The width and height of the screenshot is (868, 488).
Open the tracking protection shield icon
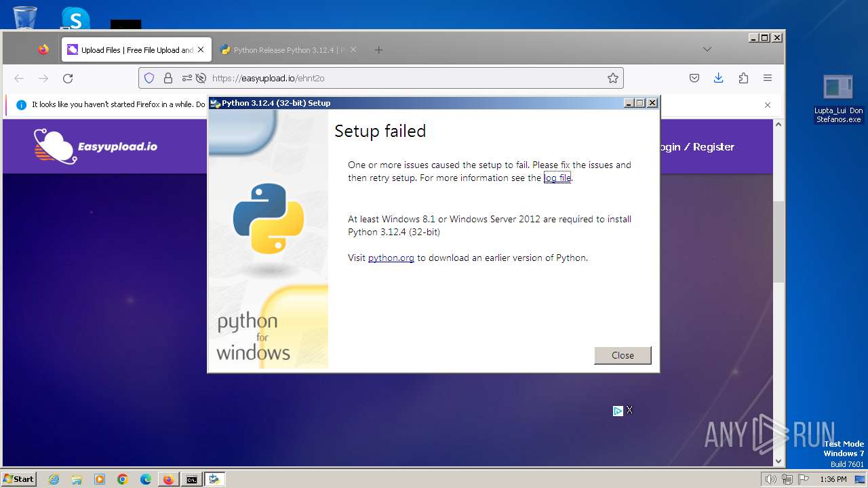tap(149, 78)
